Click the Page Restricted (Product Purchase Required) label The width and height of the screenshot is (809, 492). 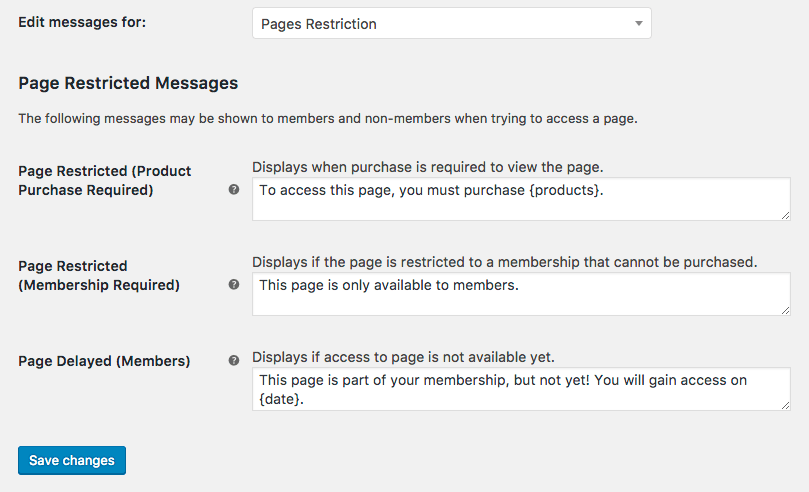click(x=104, y=180)
